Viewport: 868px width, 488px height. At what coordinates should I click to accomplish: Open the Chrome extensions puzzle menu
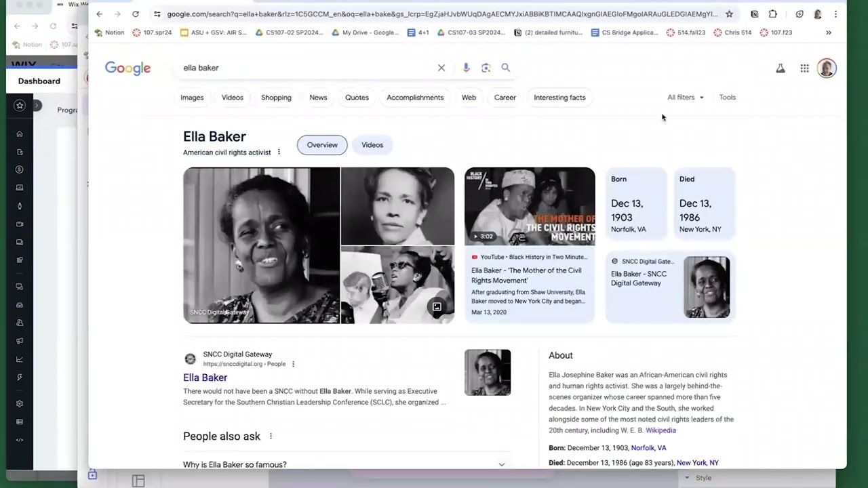(773, 14)
